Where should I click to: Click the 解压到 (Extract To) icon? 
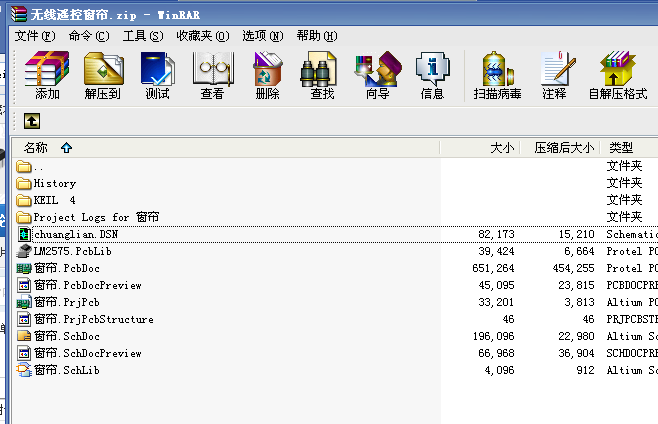click(x=103, y=68)
